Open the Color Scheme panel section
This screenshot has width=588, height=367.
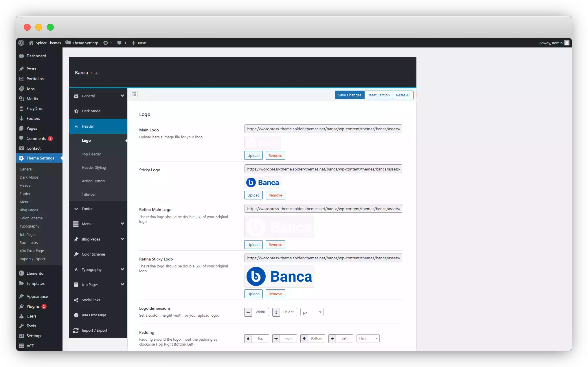point(98,254)
